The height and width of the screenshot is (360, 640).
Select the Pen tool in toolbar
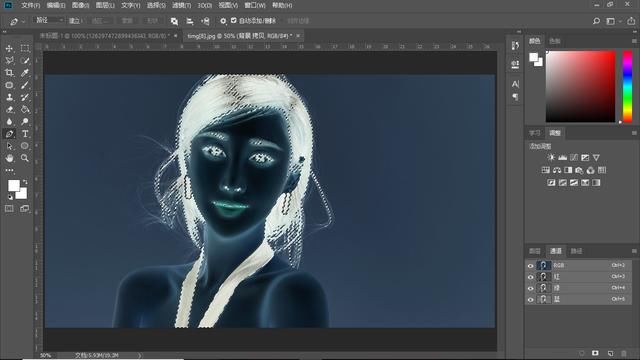9,134
